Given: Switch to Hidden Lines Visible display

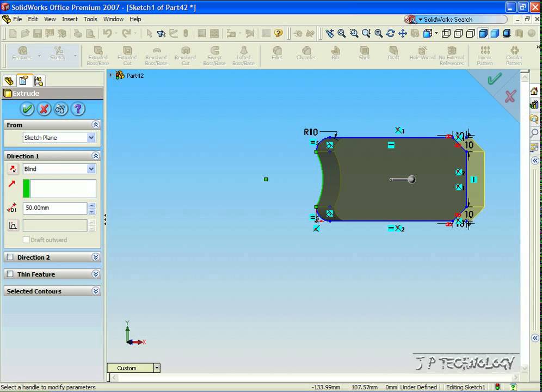Looking at the screenshot, I should tap(458, 33).
